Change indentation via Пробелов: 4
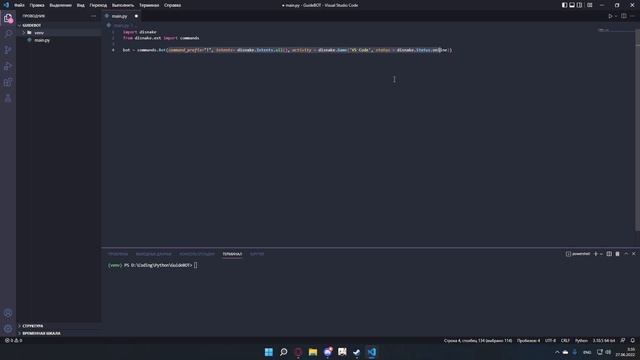 (x=528, y=340)
